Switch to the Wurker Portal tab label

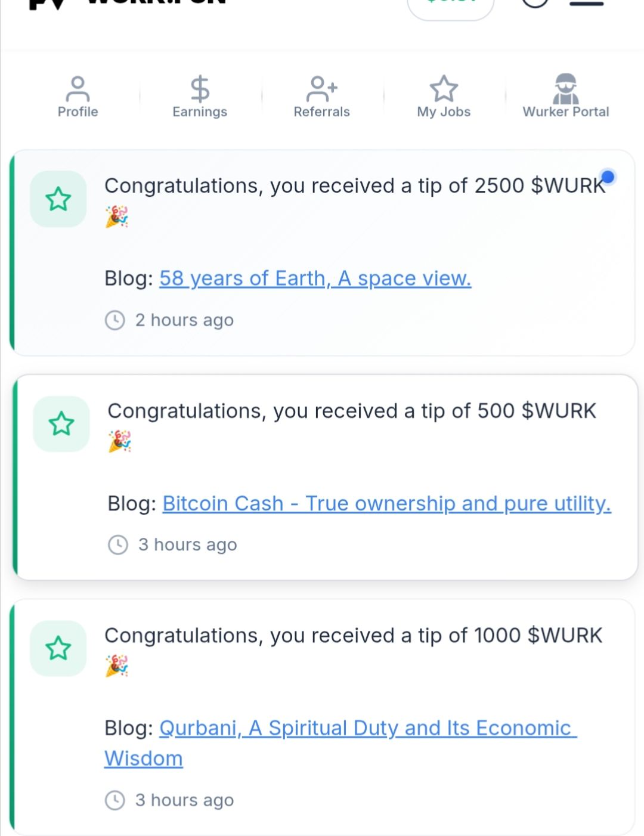[x=566, y=112]
